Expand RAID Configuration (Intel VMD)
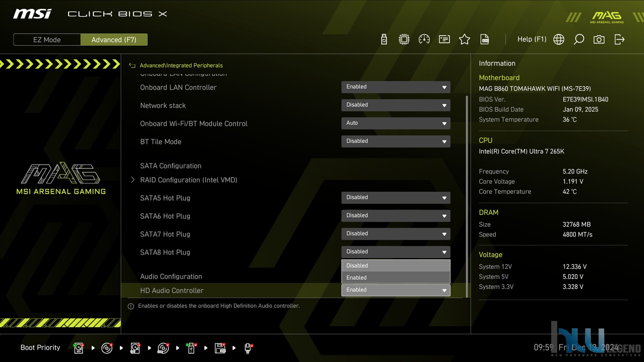 click(x=188, y=180)
